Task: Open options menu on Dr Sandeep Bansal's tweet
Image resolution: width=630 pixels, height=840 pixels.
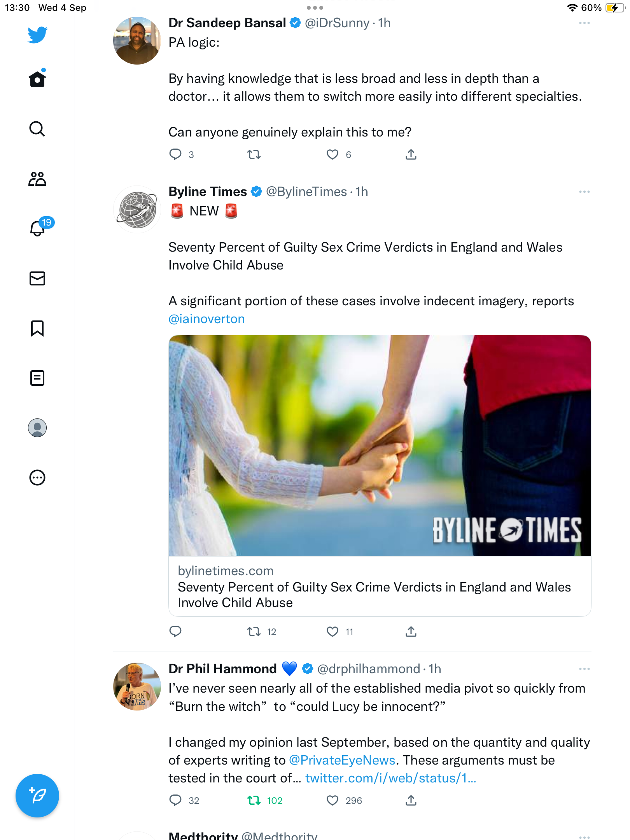Action: 584,23
